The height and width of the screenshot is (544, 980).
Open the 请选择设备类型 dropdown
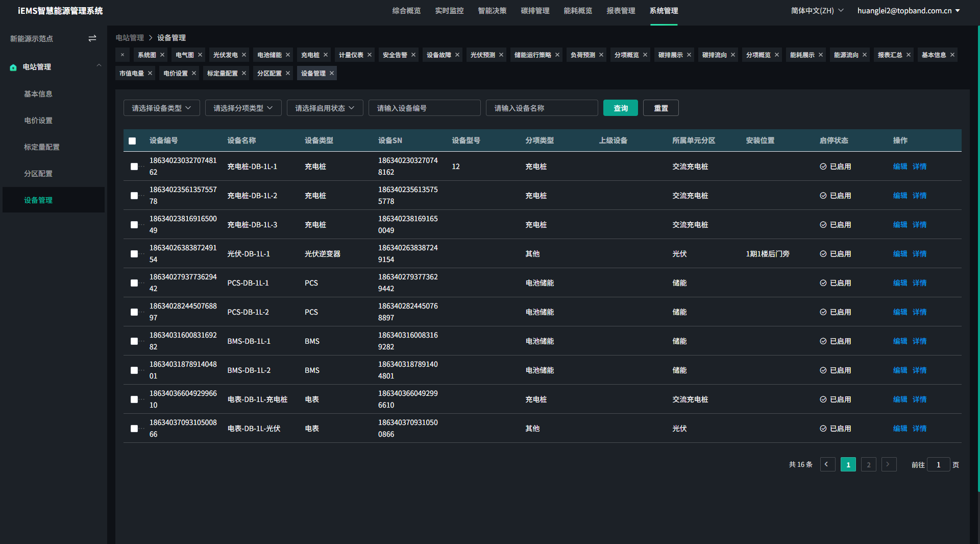coord(161,108)
